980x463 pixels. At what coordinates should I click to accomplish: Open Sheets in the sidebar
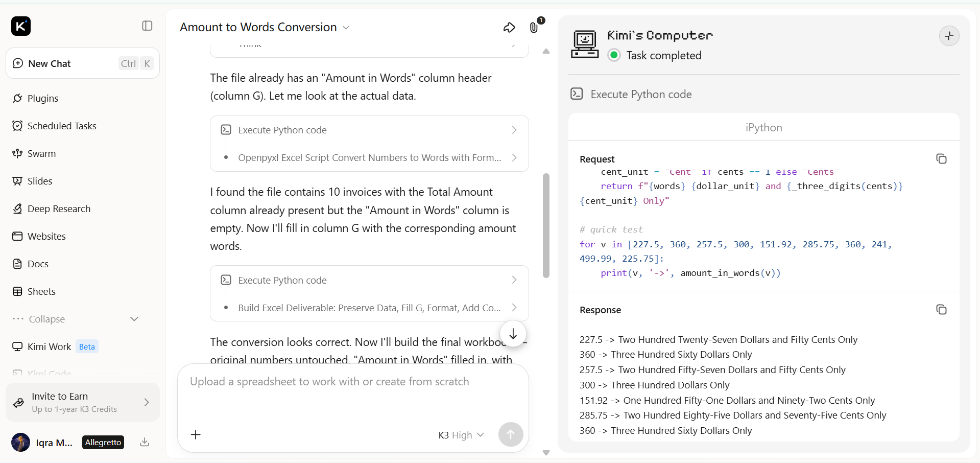(x=41, y=291)
